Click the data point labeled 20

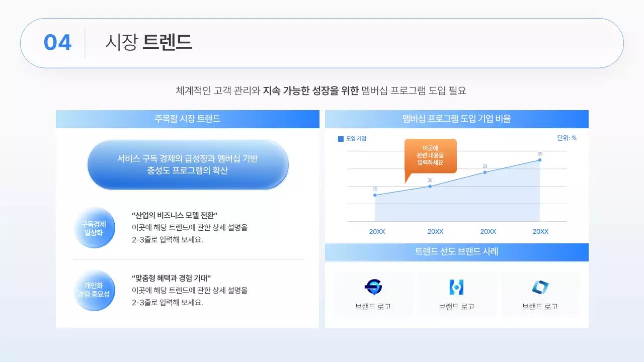(430, 187)
